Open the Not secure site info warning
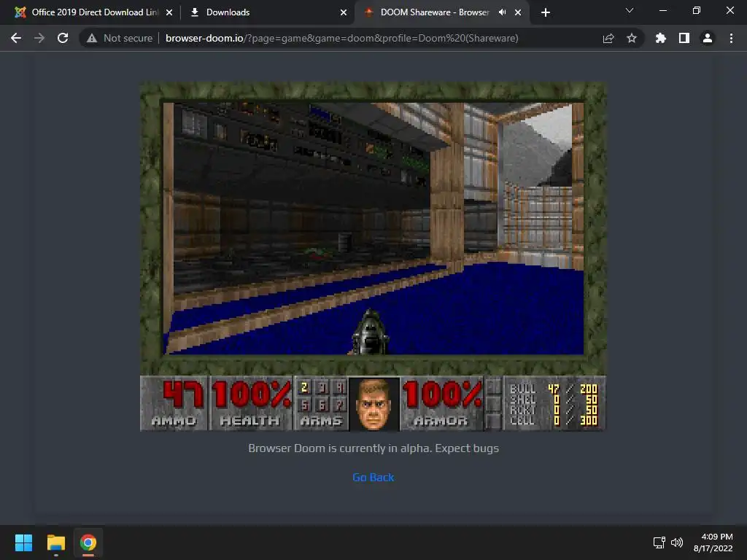Viewport: 747px width, 560px height. pos(120,38)
